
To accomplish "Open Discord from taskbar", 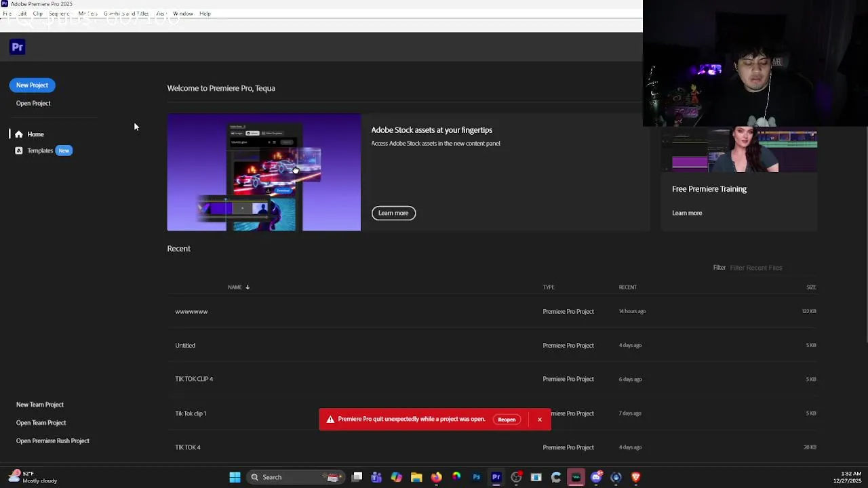I will [596, 477].
